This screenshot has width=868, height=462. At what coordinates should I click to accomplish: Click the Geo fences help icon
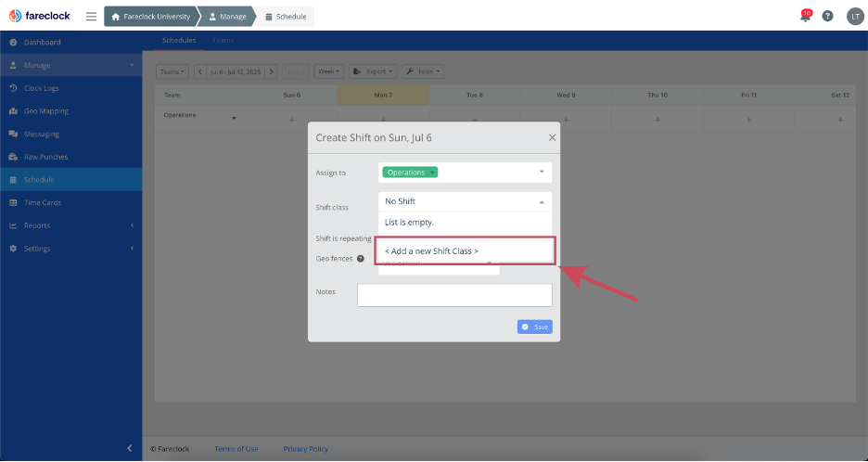[x=361, y=259]
